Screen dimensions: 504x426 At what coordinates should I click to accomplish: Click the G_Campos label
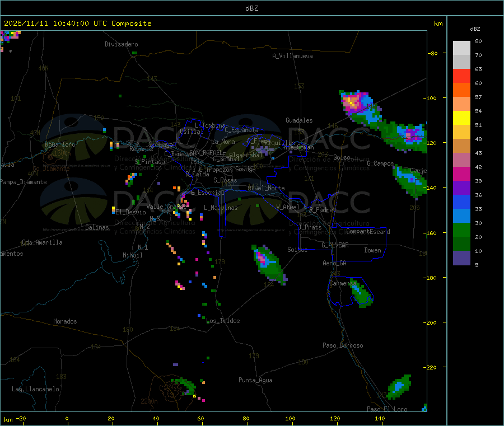pos(381,163)
